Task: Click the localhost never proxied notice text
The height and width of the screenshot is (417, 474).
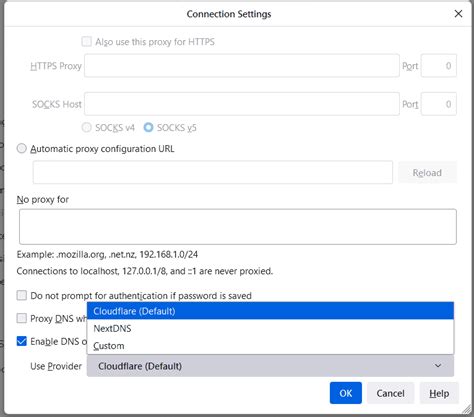Action: (145, 271)
